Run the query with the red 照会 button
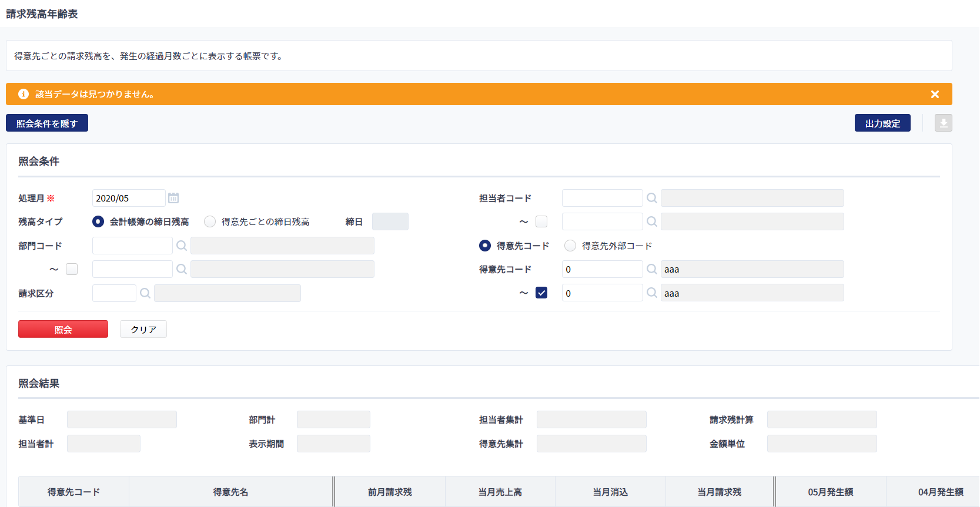The width and height of the screenshot is (980, 507). click(63, 329)
